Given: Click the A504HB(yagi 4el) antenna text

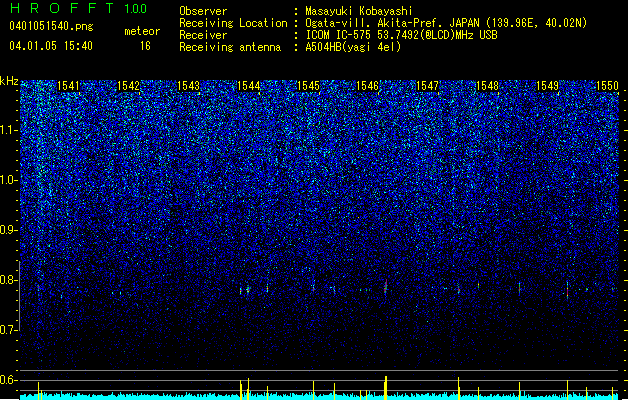Looking at the screenshot, I should (x=353, y=47).
